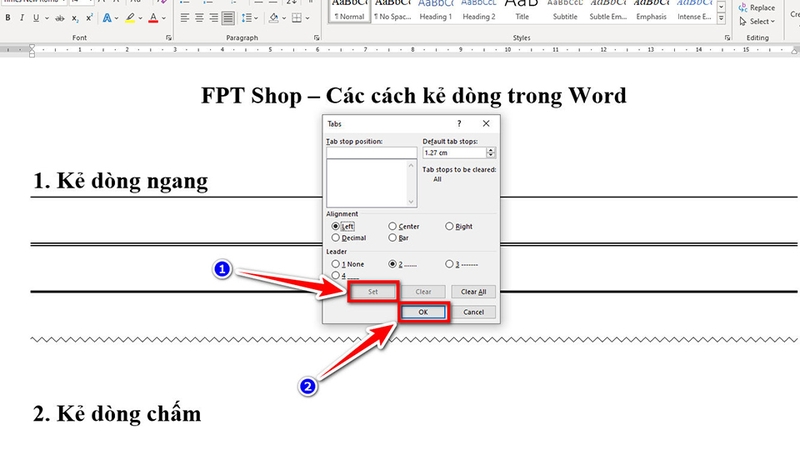Confirm the Tabs dialog with OK
800x460 pixels.
tap(423, 312)
